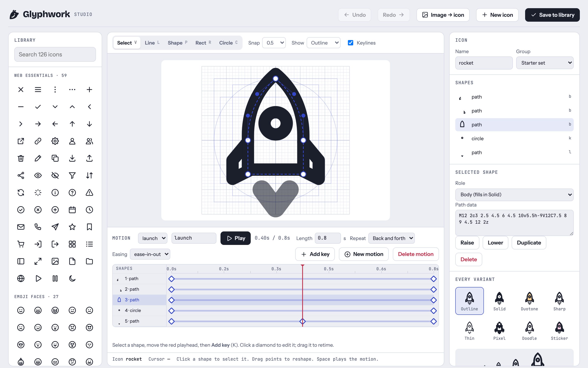Image resolution: width=588 pixels, height=368 pixels.
Task: Select the Solid variant thumbnail
Action: point(499,301)
